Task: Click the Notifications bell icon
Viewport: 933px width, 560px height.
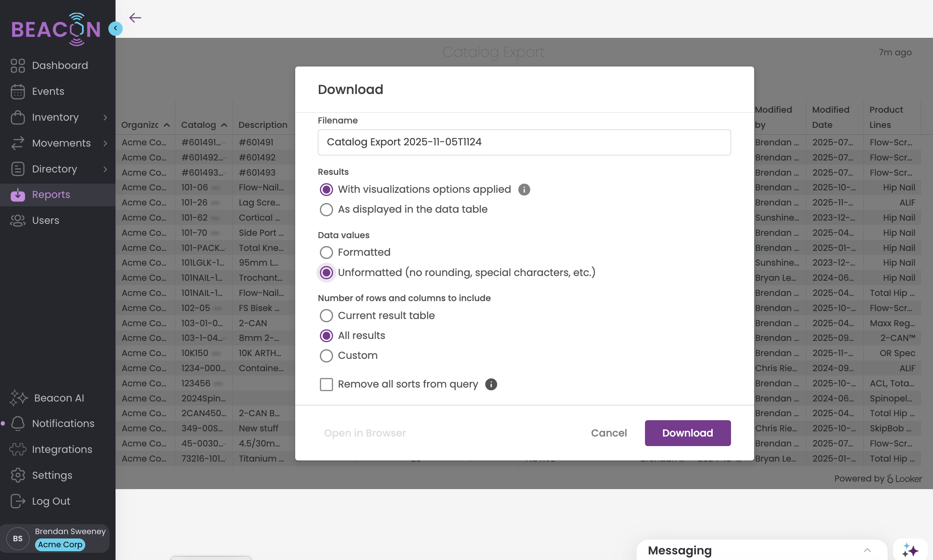Action: click(x=18, y=423)
